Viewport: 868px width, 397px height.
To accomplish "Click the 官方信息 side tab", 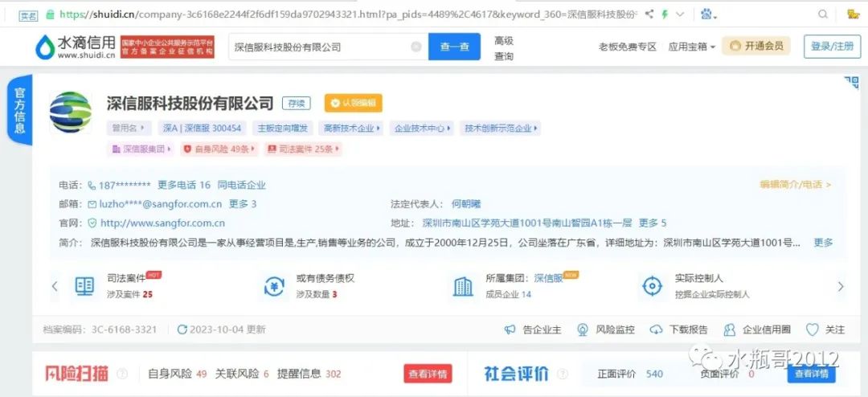I will tap(20, 111).
